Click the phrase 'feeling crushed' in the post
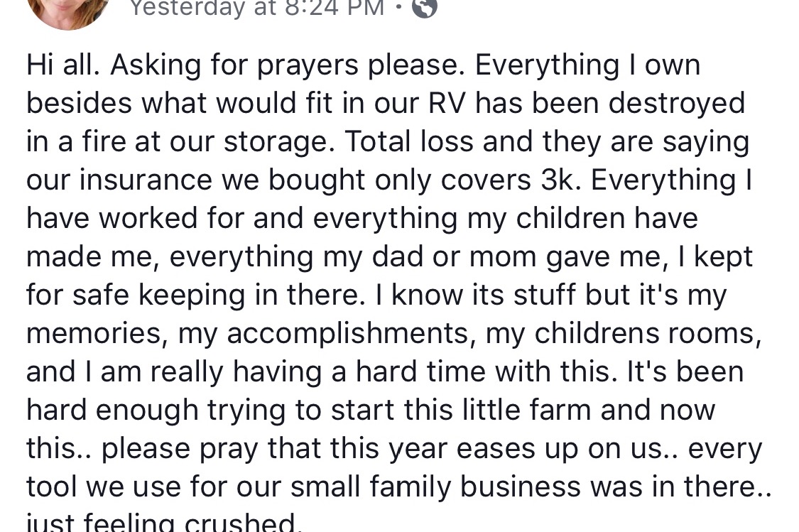 point(192,524)
